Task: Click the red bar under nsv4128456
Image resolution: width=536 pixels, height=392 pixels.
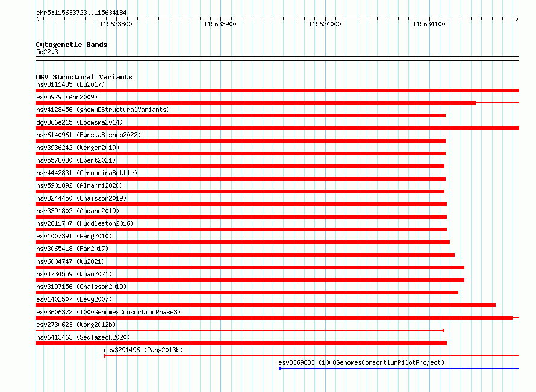Action: [241, 116]
